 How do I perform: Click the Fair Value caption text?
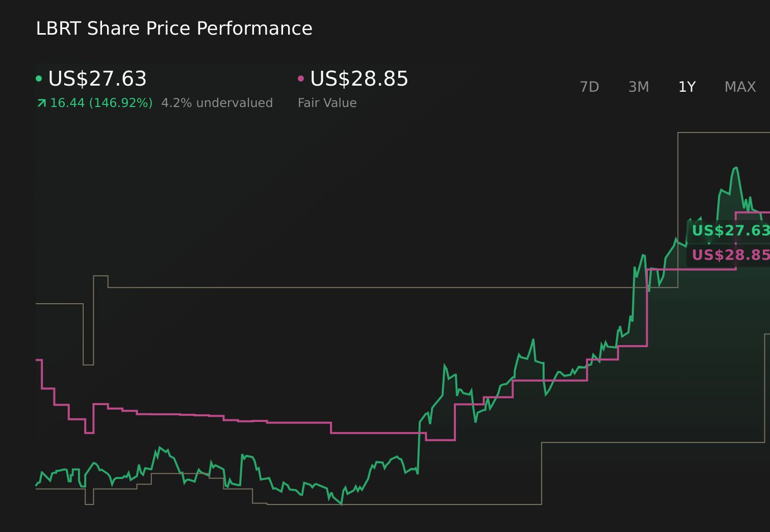coord(327,102)
